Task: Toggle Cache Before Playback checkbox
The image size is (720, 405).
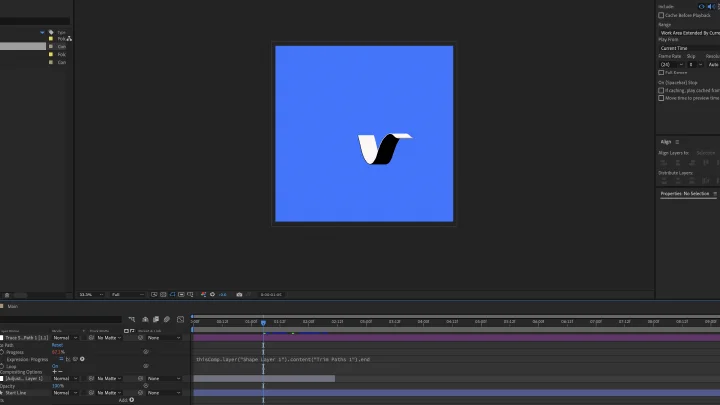Action: point(661,15)
